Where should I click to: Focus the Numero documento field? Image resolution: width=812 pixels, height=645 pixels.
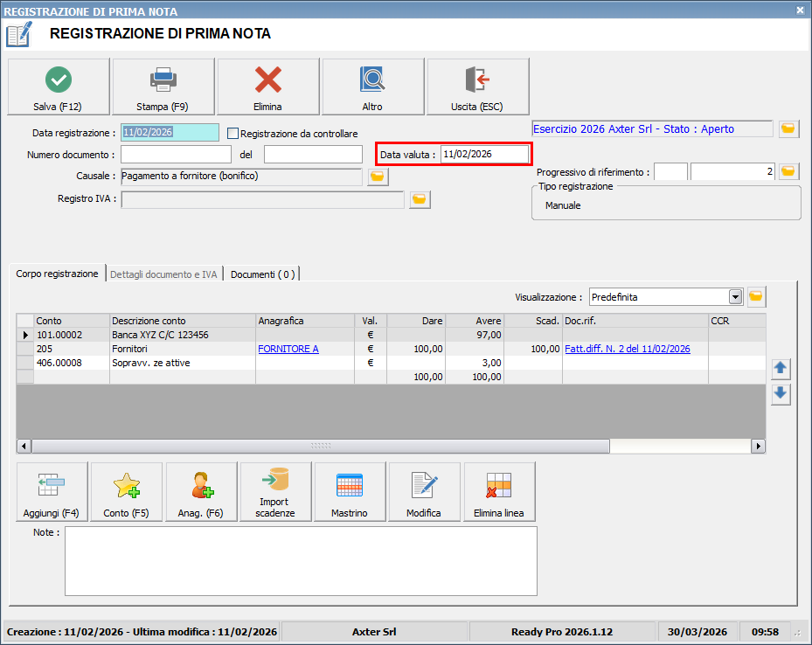(x=176, y=155)
